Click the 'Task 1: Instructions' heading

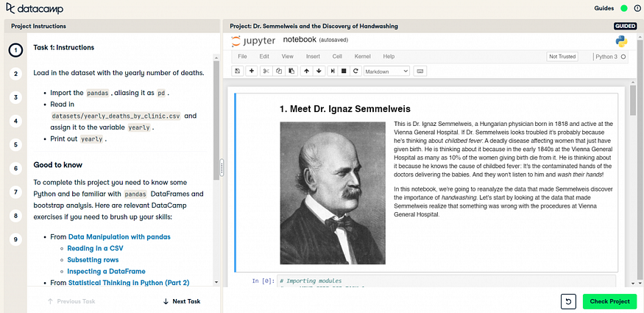(x=63, y=48)
